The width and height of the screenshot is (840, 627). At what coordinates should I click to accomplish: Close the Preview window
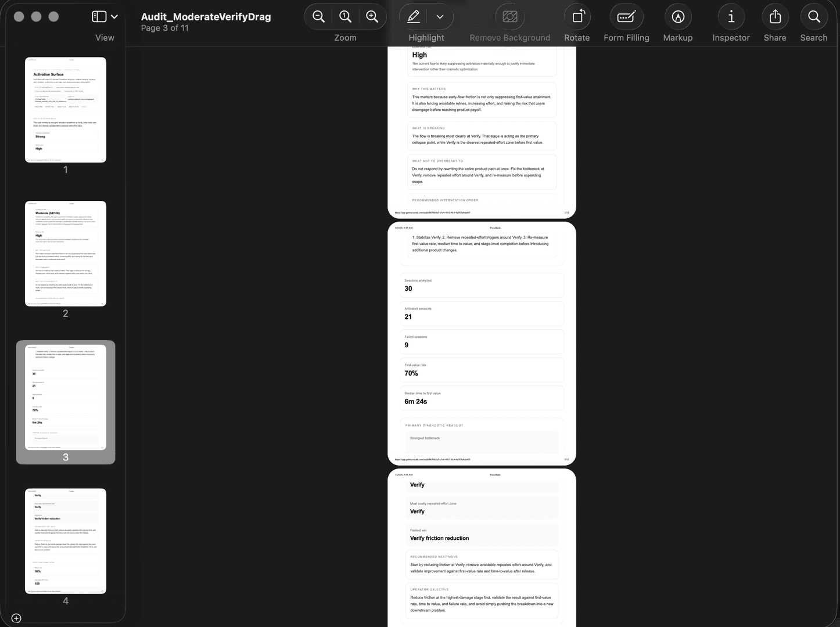[19, 17]
